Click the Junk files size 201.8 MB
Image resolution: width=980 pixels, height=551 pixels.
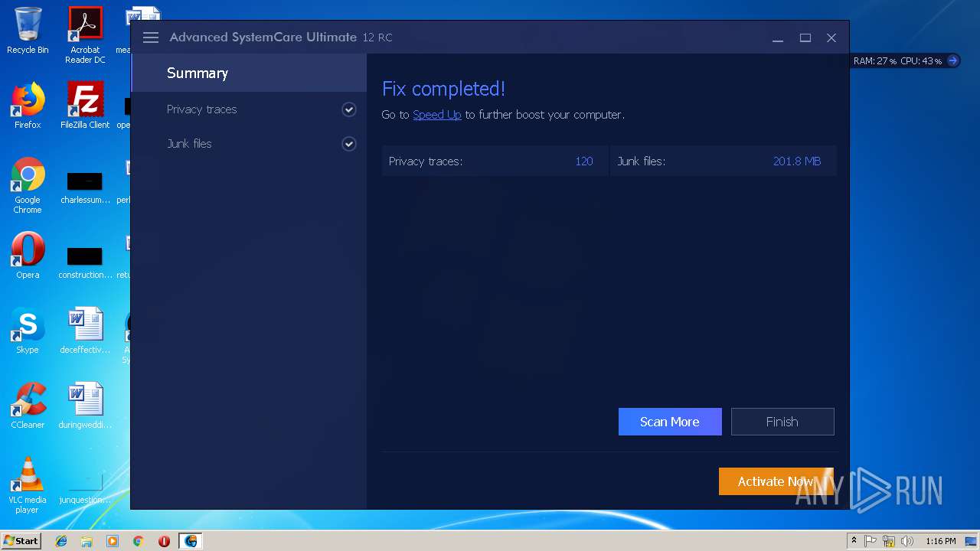click(797, 161)
